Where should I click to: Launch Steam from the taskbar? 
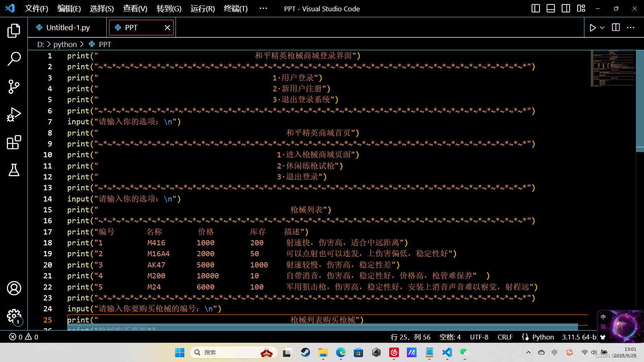coord(305,353)
